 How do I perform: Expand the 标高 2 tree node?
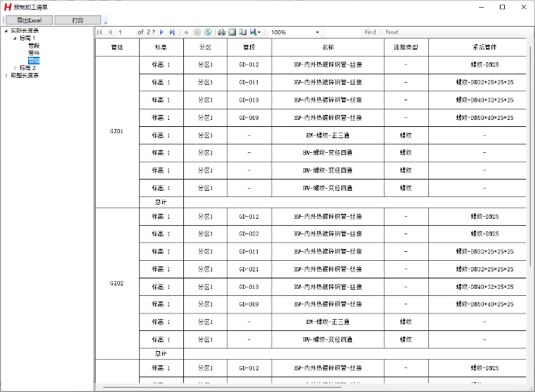coord(15,68)
